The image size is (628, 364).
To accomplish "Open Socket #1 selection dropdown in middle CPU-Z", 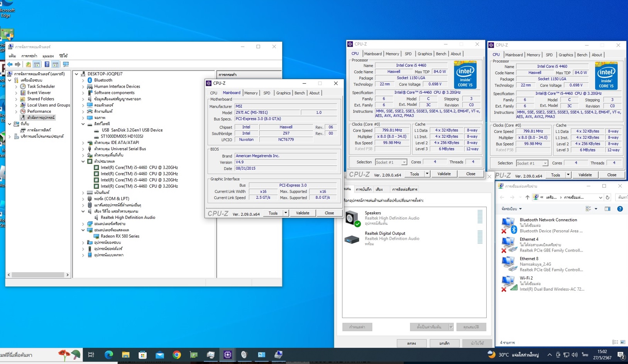I will click(404, 163).
